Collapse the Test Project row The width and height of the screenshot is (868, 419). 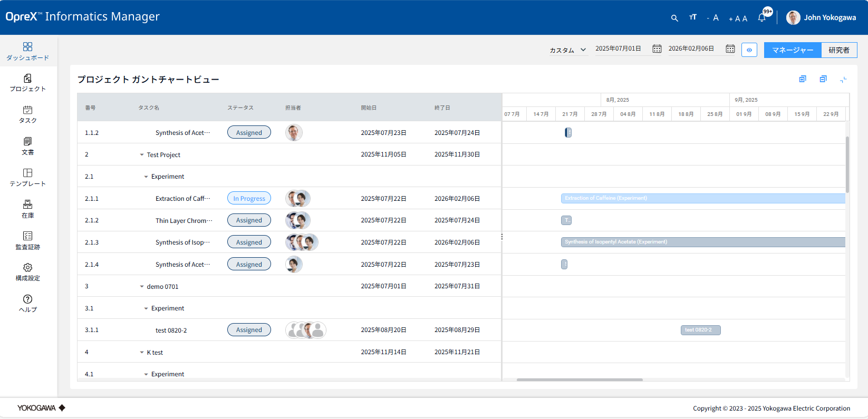142,155
